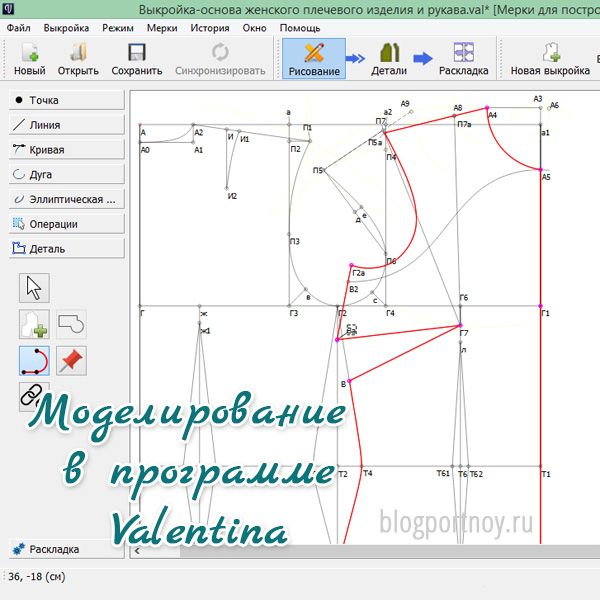Click point A8 on shoulder line
This screenshot has height=600, width=600.
tap(455, 116)
